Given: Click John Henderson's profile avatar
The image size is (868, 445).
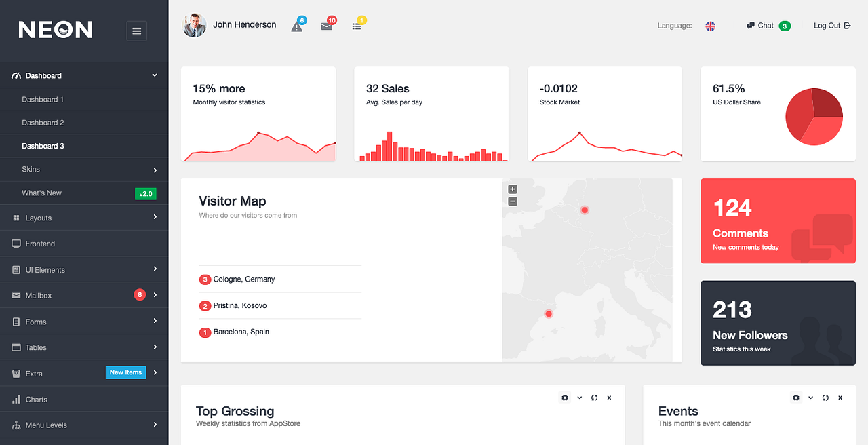Looking at the screenshot, I should 195,25.
